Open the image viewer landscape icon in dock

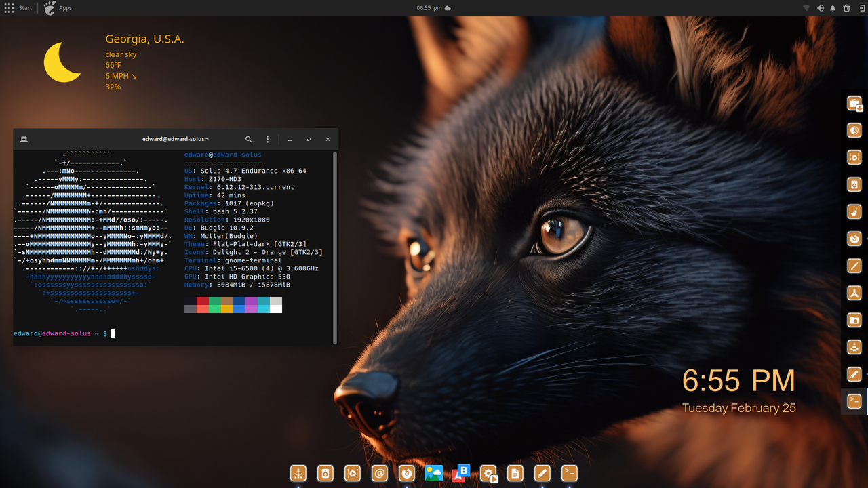[x=434, y=473]
